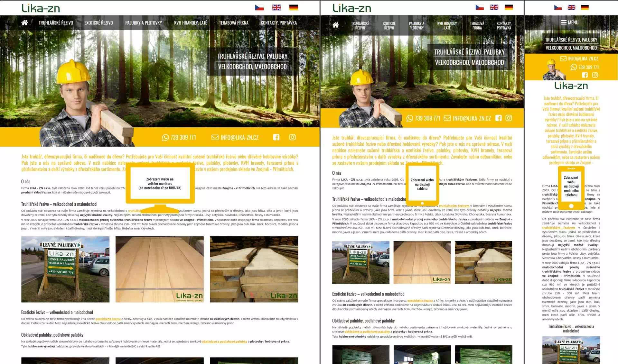Open the planed boards photo in desktop gallery
Image resolution: width=618 pixels, height=364 pixels.
click(160, 269)
